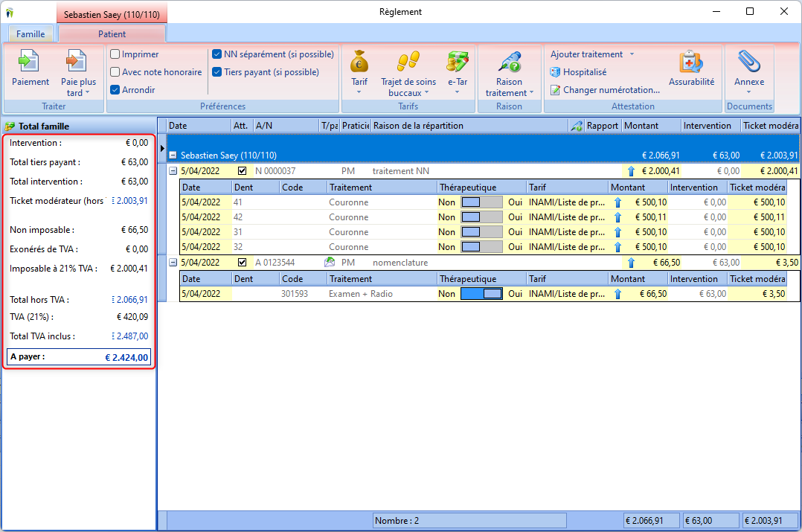
Task: Click the Paie plus tard icon
Action: pos(77,61)
